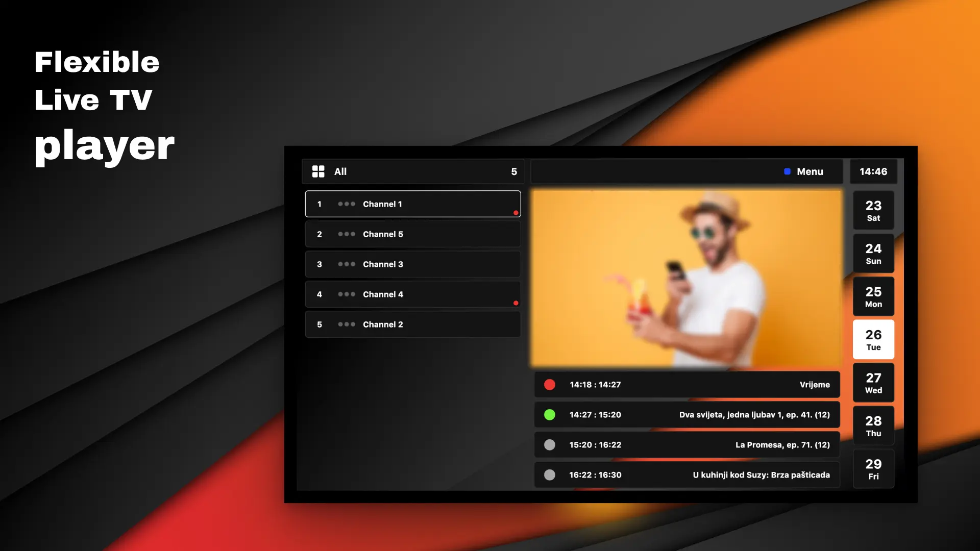Click the live video preview thumbnail
The width and height of the screenshot is (980, 551).
[x=687, y=279]
